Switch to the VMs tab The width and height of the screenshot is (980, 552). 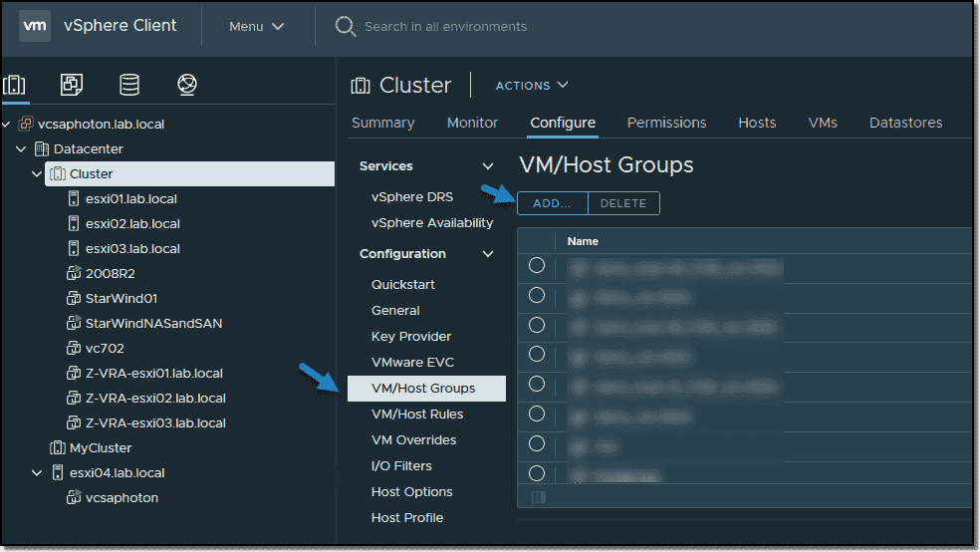[x=823, y=123]
